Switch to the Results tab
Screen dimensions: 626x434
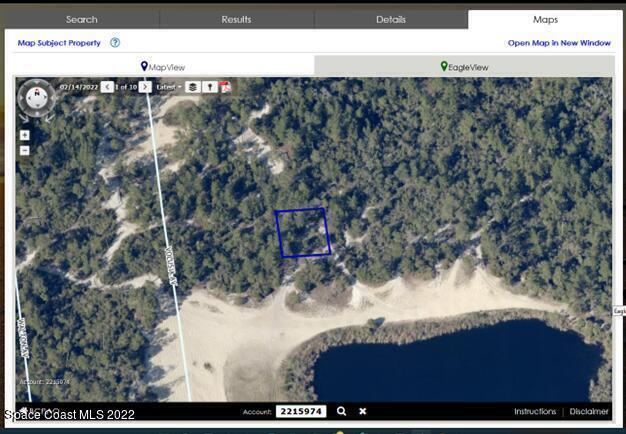point(236,19)
